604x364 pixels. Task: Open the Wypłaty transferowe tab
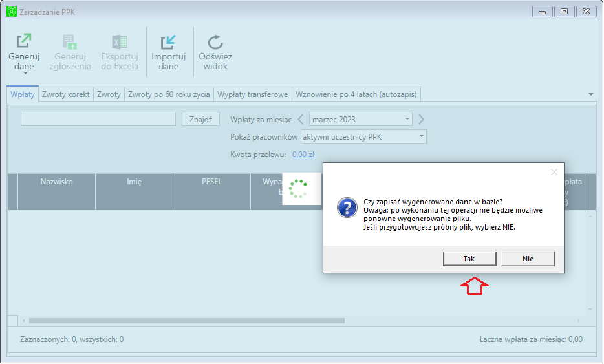tap(252, 94)
